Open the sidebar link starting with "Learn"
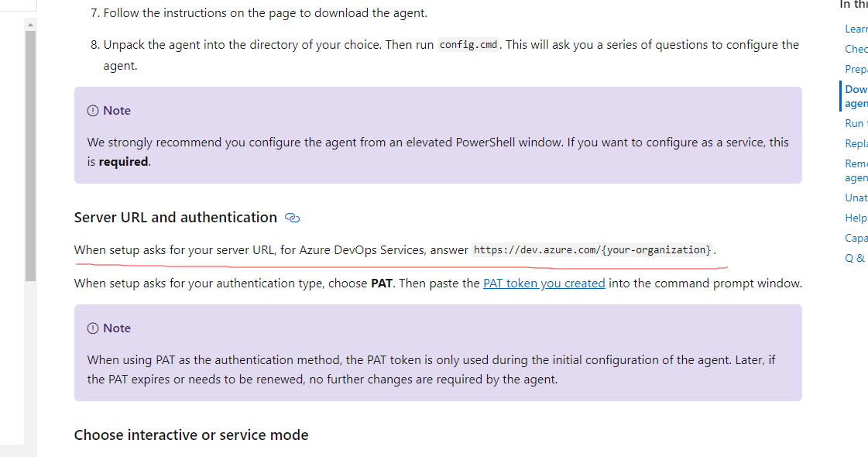This screenshot has height=457, width=868. (856, 29)
